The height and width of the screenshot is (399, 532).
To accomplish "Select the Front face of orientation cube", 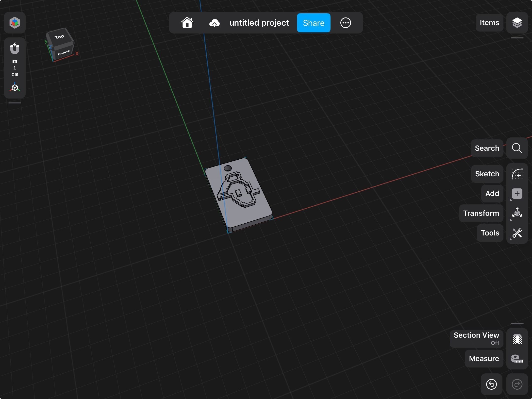I will [64, 53].
